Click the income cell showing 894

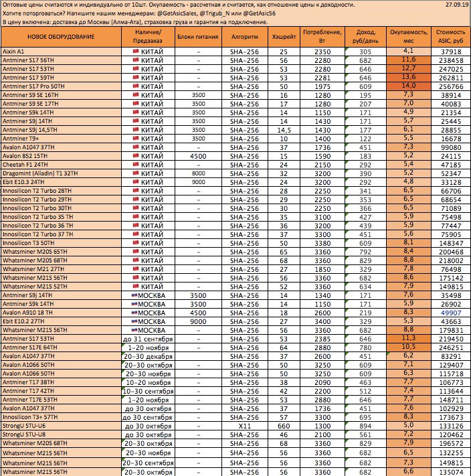coord(365,426)
